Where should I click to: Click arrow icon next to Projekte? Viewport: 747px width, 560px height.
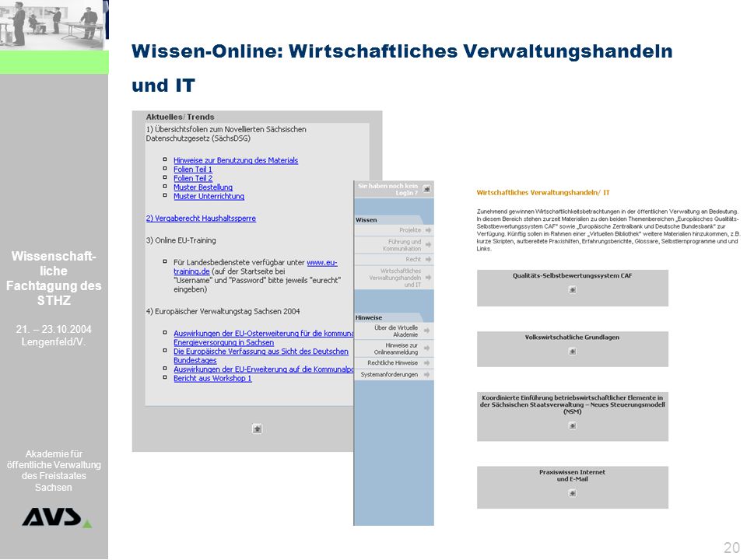pyautogui.click(x=428, y=230)
